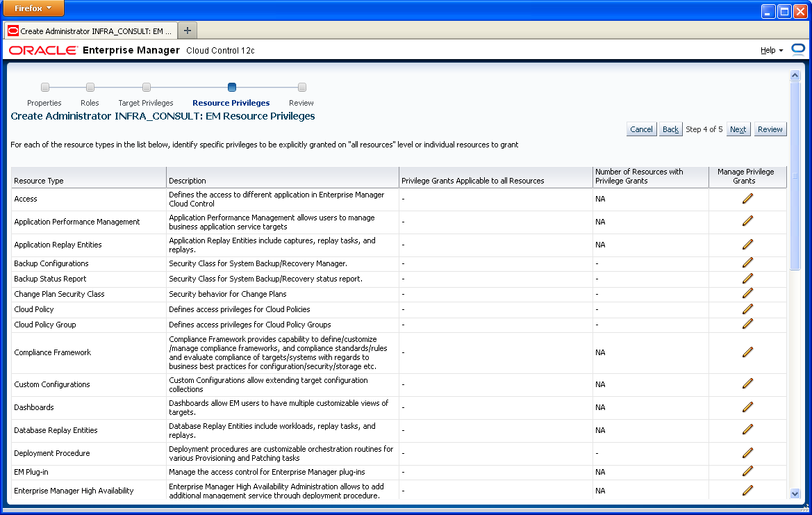
Task: Click the Oracle icon beside Help
Action: (798, 50)
